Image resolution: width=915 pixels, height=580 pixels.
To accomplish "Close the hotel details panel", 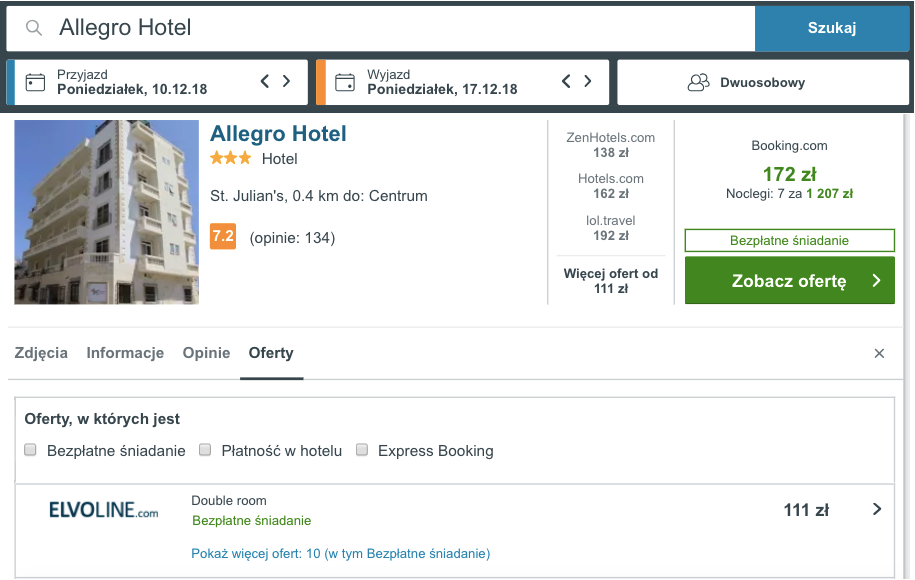I will pos(879,353).
